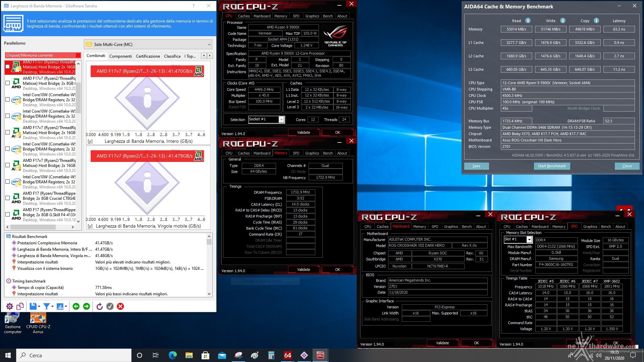Show next Sandra tabs with right tab arrow
644x362 pixels.
click(x=210, y=56)
